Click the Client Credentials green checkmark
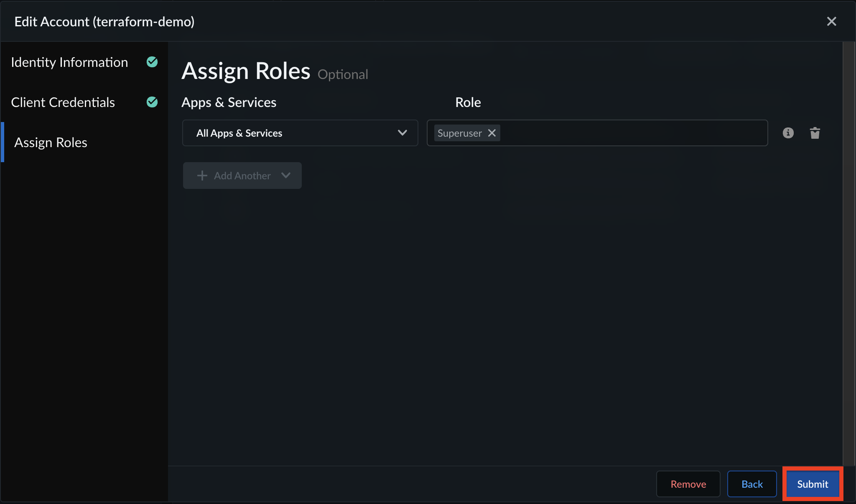The image size is (856, 504). click(x=152, y=102)
